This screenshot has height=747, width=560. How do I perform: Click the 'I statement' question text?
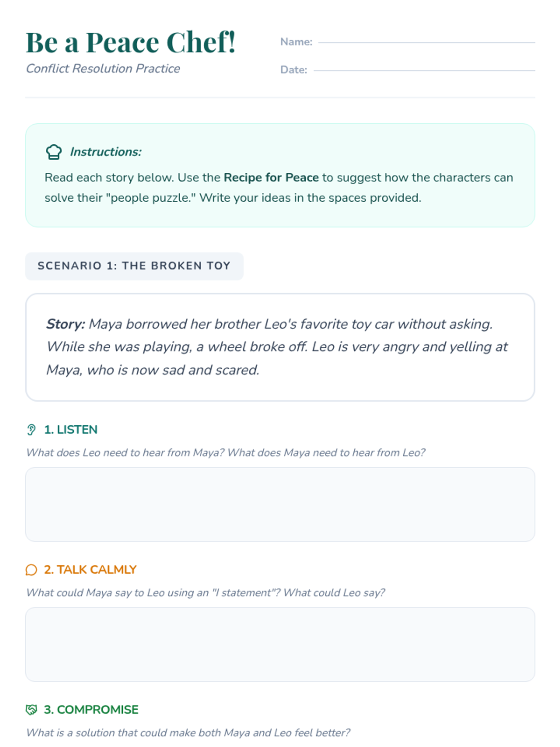pyautogui.click(x=205, y=592)
